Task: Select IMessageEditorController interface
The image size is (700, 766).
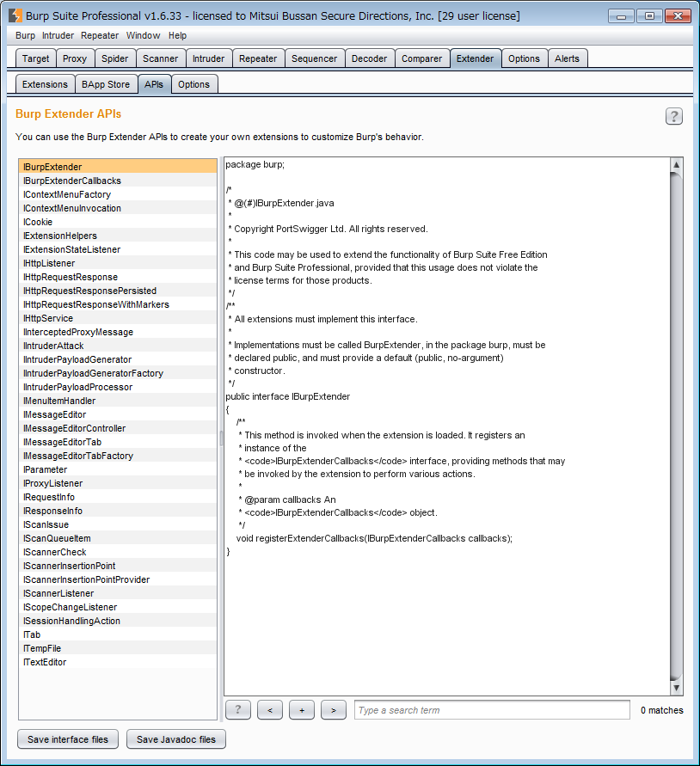Action: pyautogui.click(x=118, y=428)
